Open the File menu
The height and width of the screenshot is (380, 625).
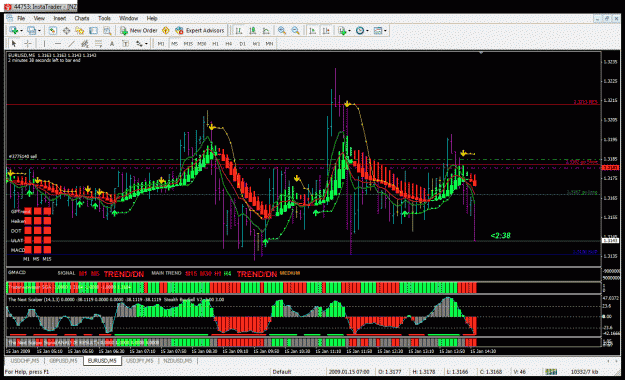click(x=21, y=18)
